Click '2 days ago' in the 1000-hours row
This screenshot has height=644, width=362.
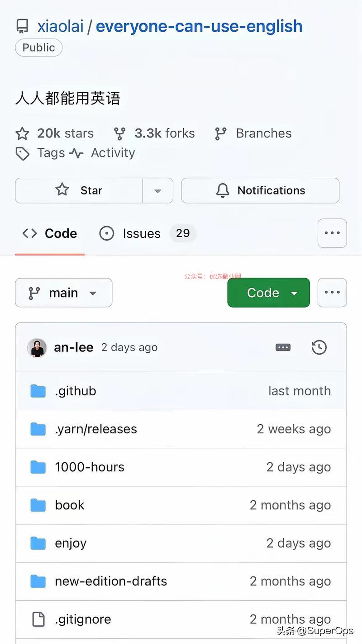click(x=299, y=467)
